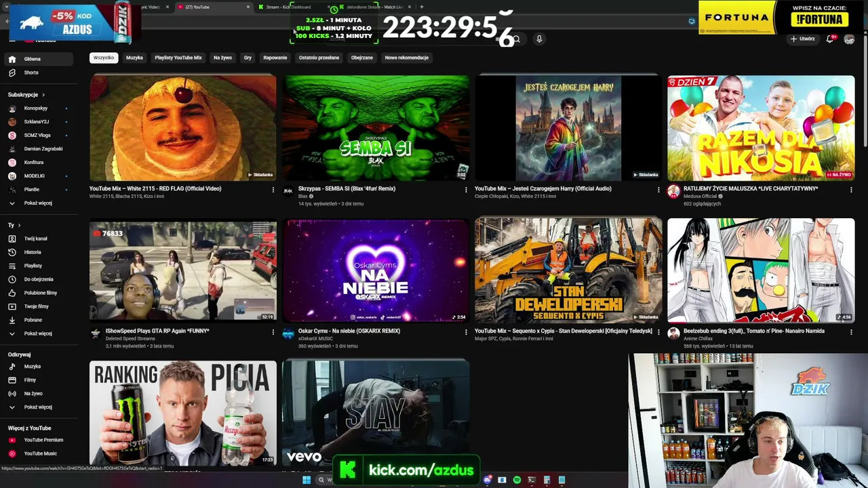Open the Twoje filmy icon

pos(12,306)
